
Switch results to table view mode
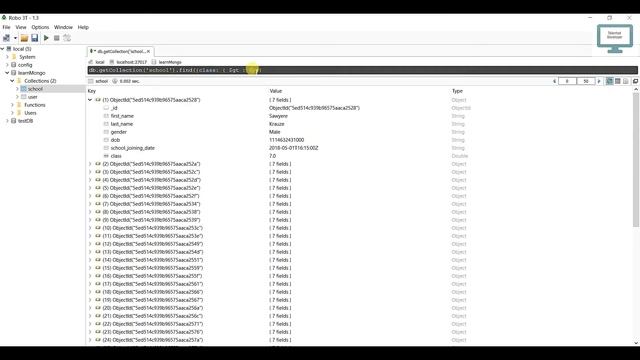click(x=618, y=81)
